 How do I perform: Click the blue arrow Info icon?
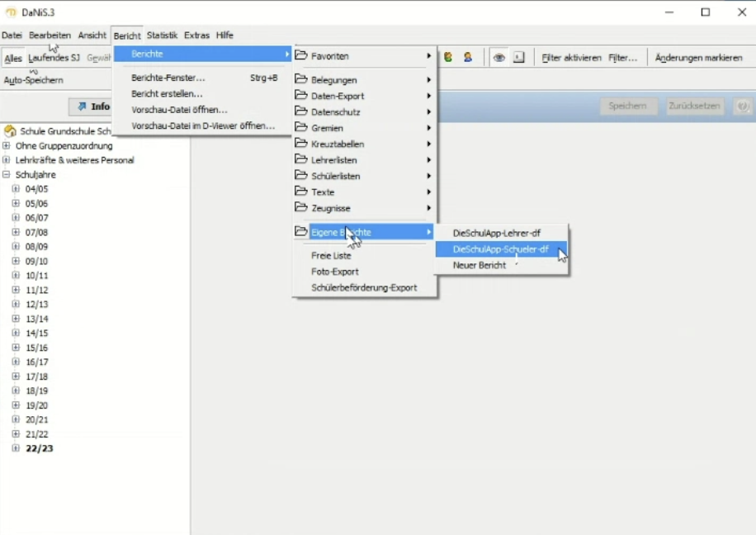coord(82,107)
